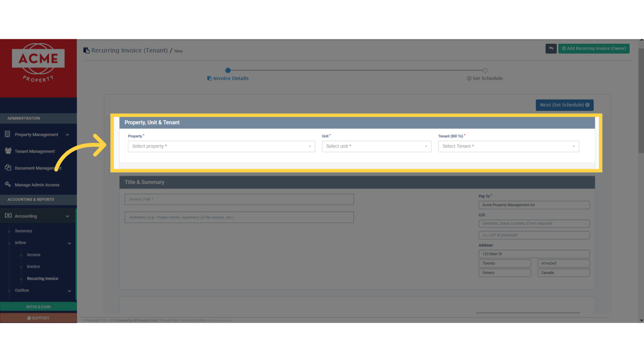
Task: Open Recurring Invoice in sidebar
Action: coord(42,279)
